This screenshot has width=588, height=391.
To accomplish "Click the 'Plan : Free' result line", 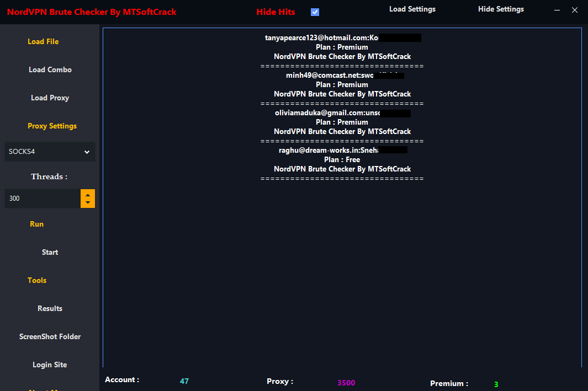I will pyautogui.click(x=342, y=159).
